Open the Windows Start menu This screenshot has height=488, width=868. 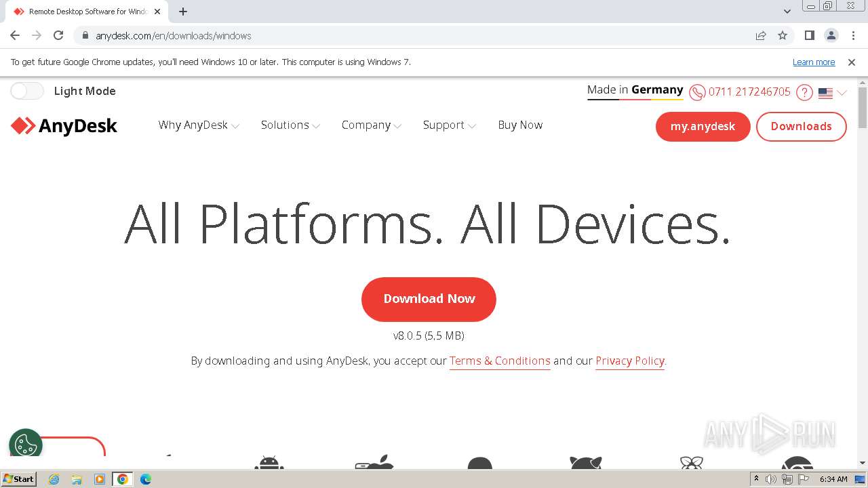click(x=19, y=479)
